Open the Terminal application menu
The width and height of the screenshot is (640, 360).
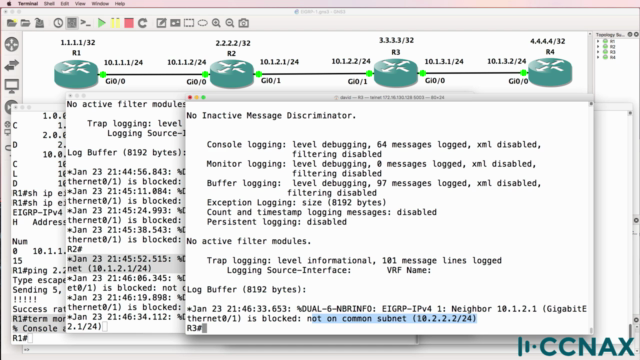pyautogui.click(x=28, y=4)
